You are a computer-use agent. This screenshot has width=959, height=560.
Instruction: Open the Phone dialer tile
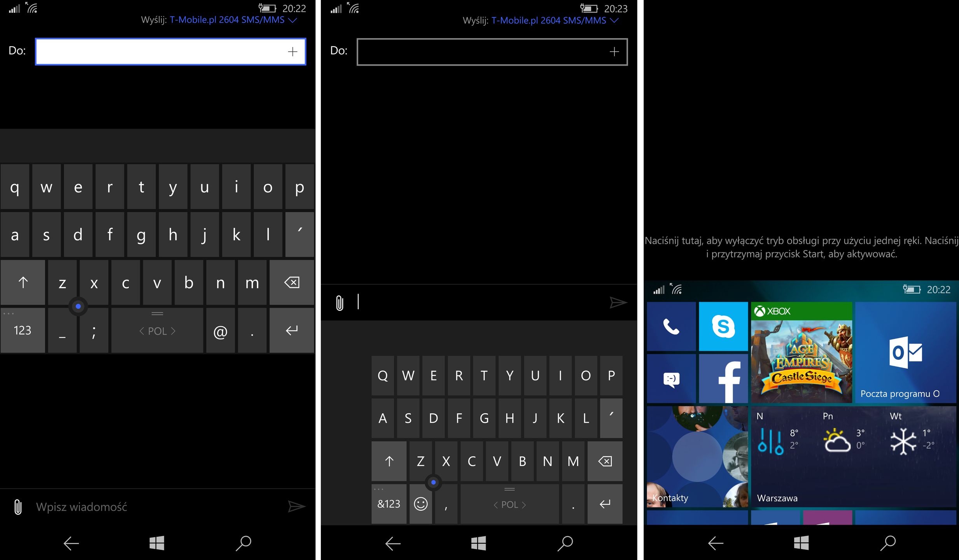click(x=671, y=326)
